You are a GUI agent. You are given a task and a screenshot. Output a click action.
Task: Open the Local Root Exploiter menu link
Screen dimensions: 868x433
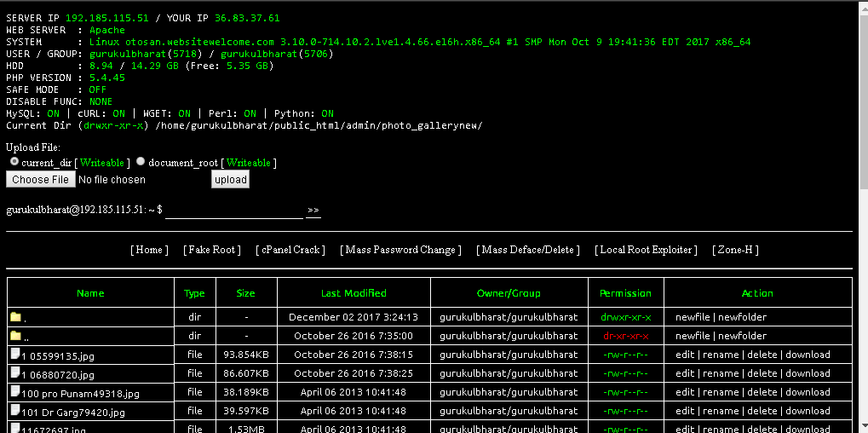point(646,250)
